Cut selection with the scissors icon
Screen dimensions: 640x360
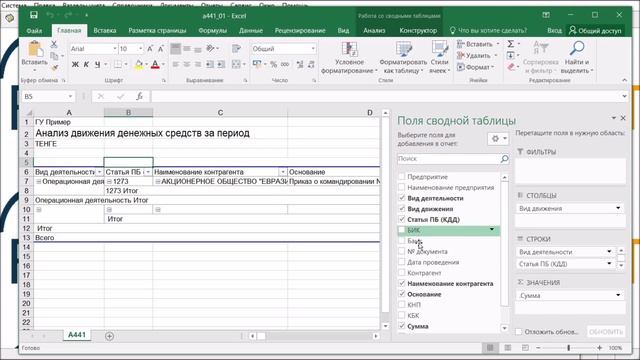point(54,44)
